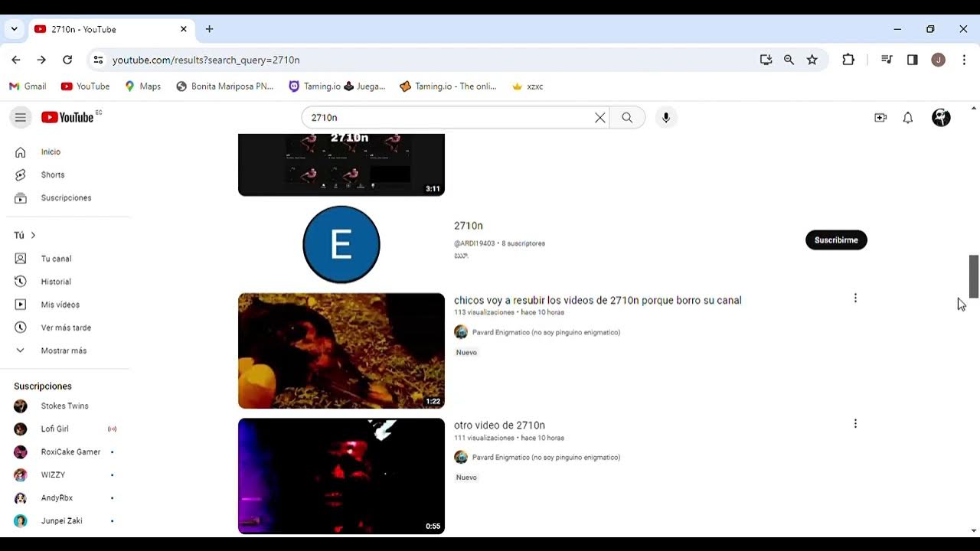Open YouTube account avatar menu

pyautogui.click(x=941, y=117)
